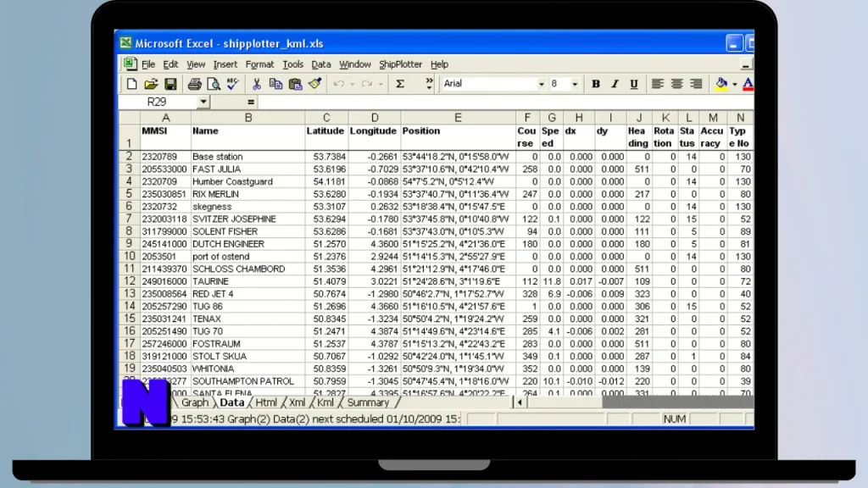Select column A header
868x488 pixels.
coord(165,117)
